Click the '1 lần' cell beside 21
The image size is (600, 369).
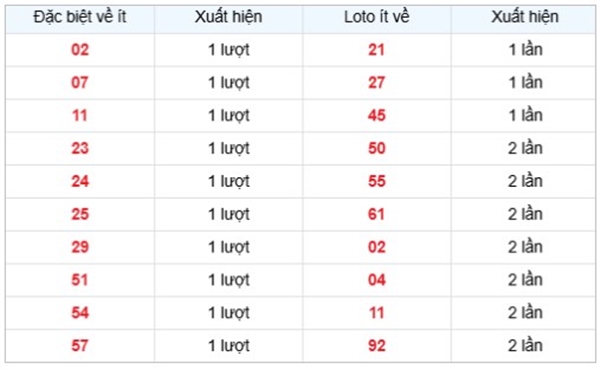point(525,50)
